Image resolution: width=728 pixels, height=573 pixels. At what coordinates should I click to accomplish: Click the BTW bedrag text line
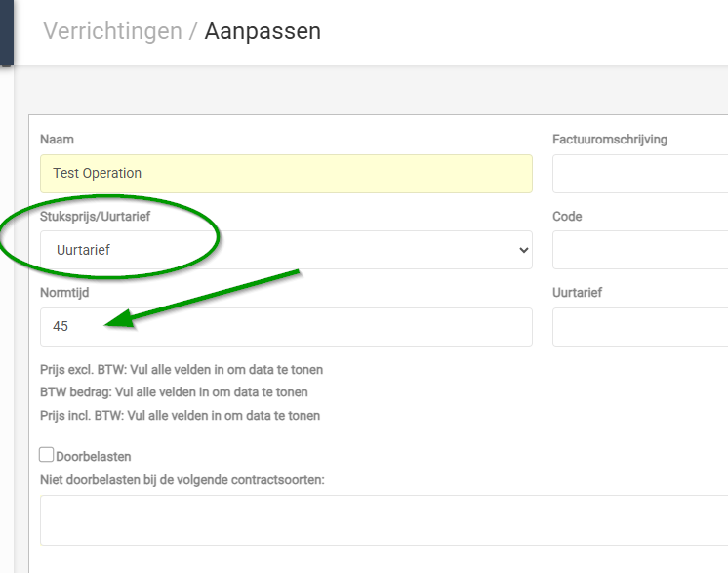coord(174,392)
